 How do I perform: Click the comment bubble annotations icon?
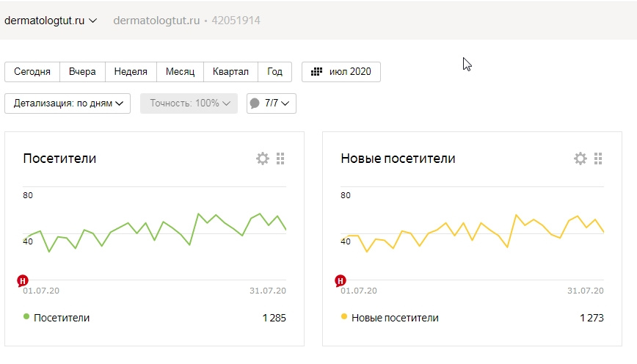[x=255, y=103]
